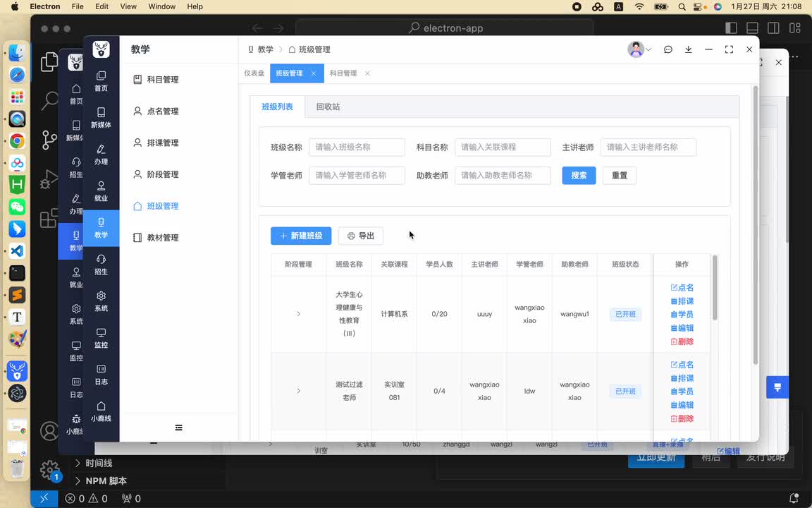The height and width of the screenshot is (508, 812).
Task: Click the deer logo at sidebar top
Action: pos(101,49)
